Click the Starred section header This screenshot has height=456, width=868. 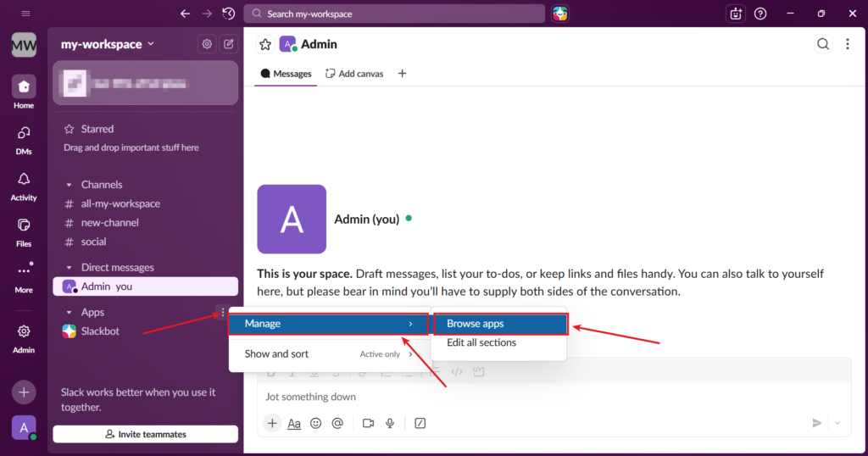coord(97,129)
